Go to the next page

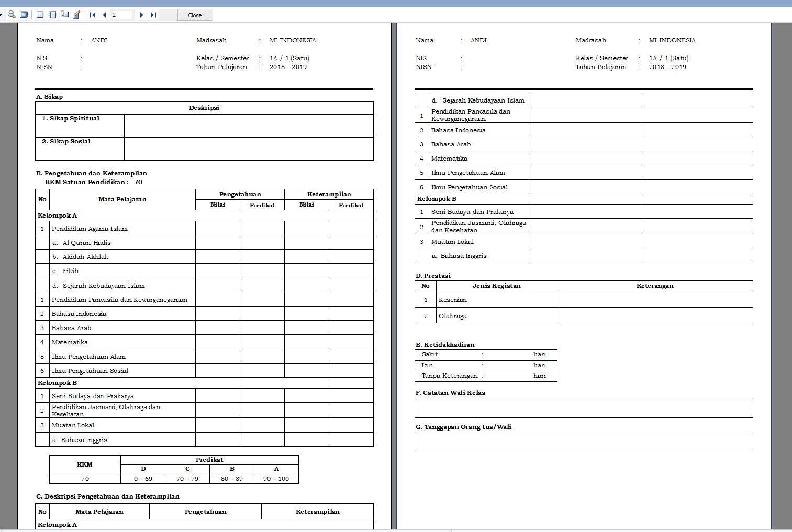click(x=141, y=15)
